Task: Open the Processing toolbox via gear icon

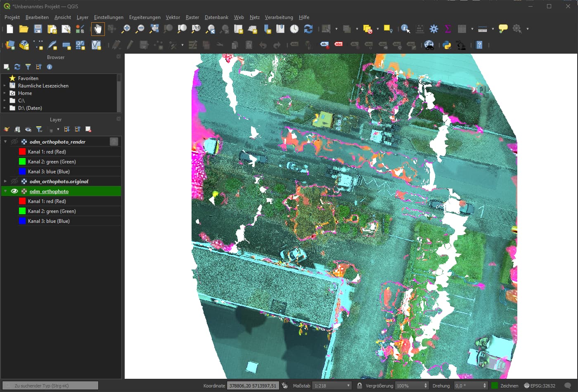Action: pyautogui.click(x=433, y=29)
